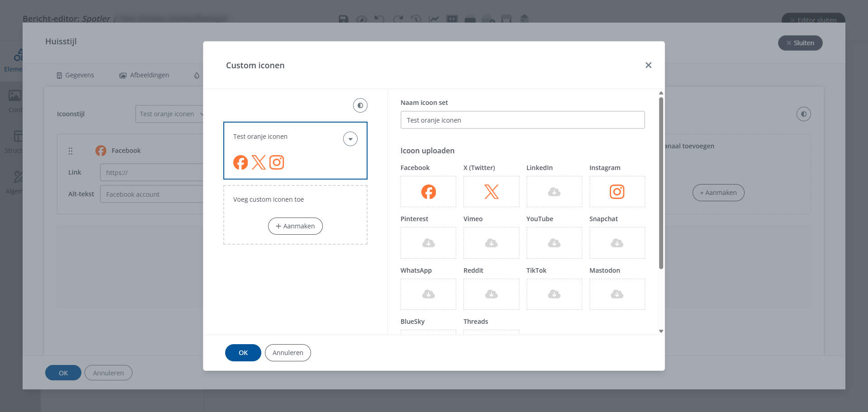Upload an icon for Pinterest

click(429, 243)
